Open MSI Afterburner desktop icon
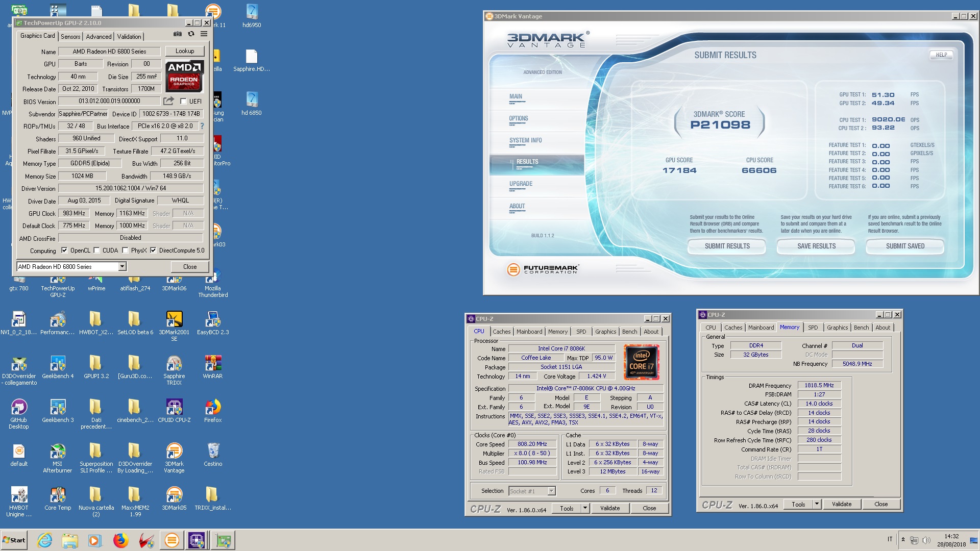The image size is (980, 551). click(58, 458)
